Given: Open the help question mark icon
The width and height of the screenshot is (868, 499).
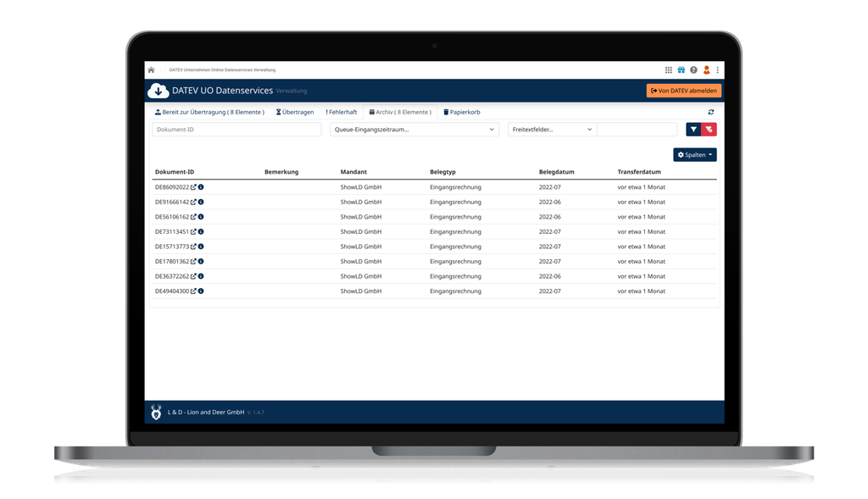Looking at the screenshot, I should click(693, 70).
